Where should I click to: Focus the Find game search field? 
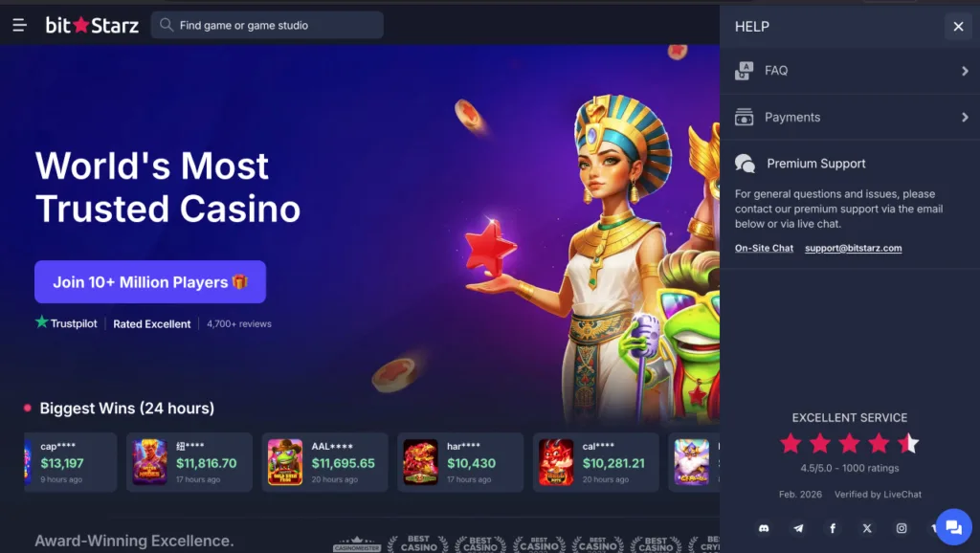pyautogui.click(x=267, y=25)
